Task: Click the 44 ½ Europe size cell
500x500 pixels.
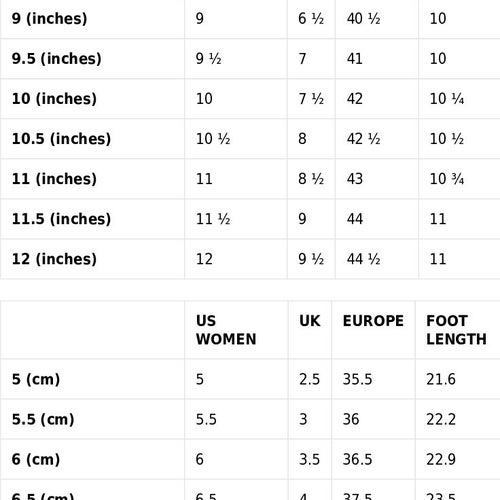Action: click(x=363, y=259)
